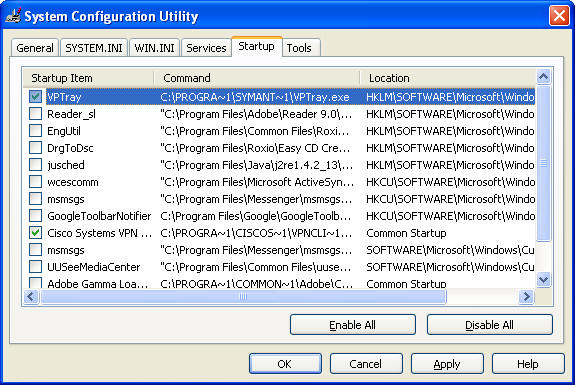This screenshot has width=575, height=385.
Task: Select the EngUtil row text
Action: (64, 131)
